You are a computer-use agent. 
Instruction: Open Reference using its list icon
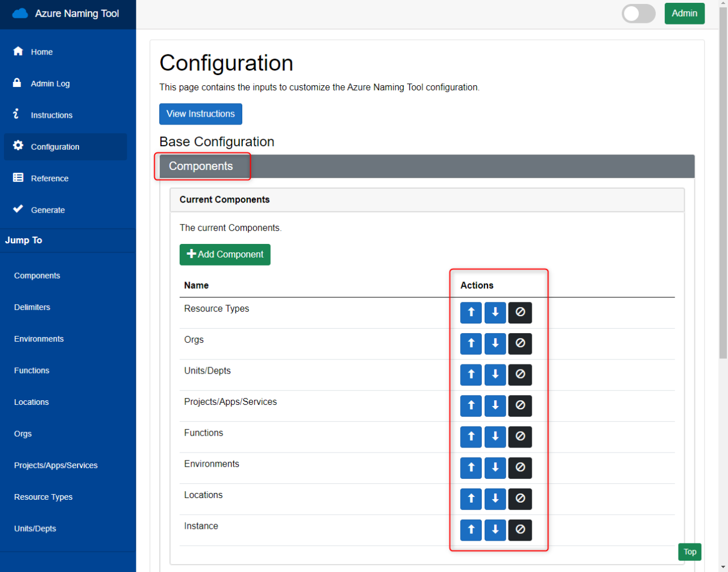pos(17,178)
